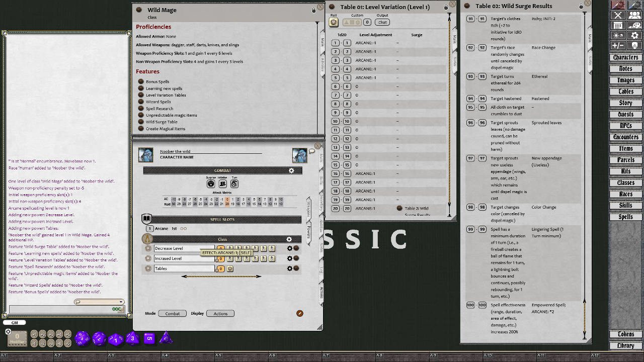Enable OOC chat mode
The height and width of the screenshot is (362, 644).
(117, 309)
